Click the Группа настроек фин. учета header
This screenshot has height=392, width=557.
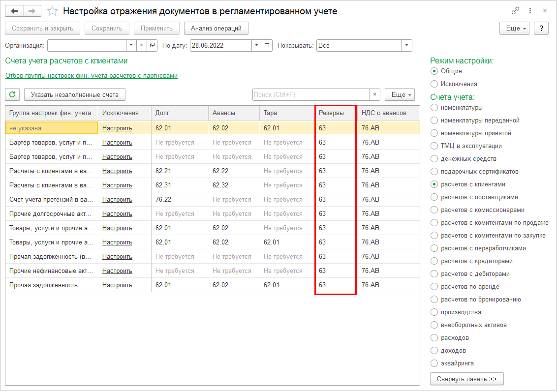[50, 113]
